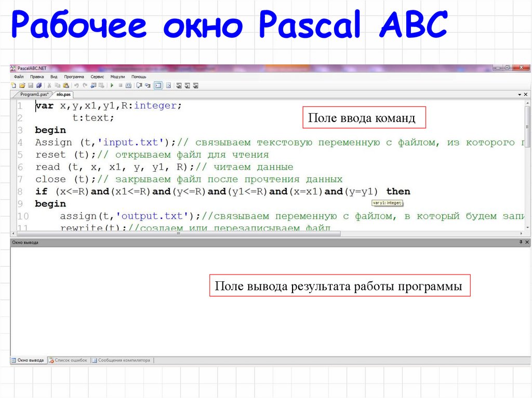Toggle the output window toolbar button
This screenshot has height=398, width=532.
tap(158, 86)
